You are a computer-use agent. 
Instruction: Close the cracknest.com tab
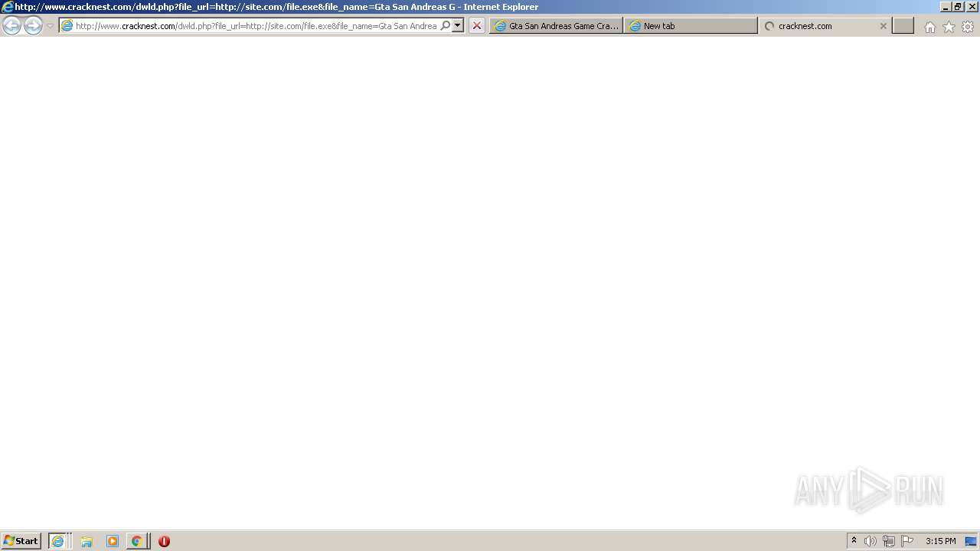pyautogui.click(x=883, y=26)
